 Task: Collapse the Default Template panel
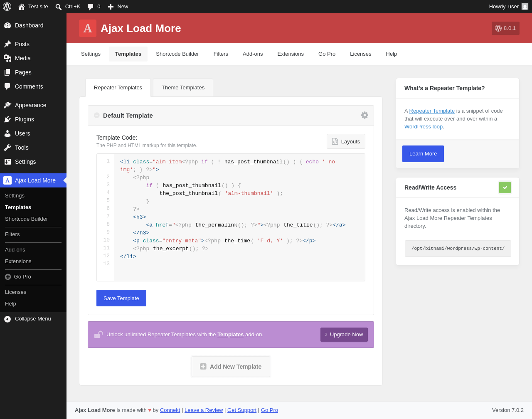pos(97,115)
